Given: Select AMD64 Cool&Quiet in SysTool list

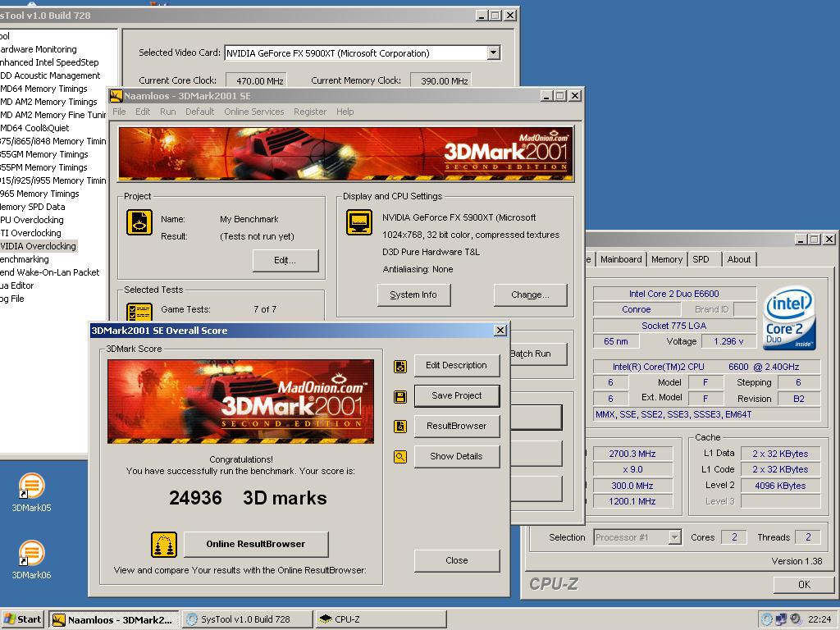Looking at the screenshot, I should tap(34, 128).
